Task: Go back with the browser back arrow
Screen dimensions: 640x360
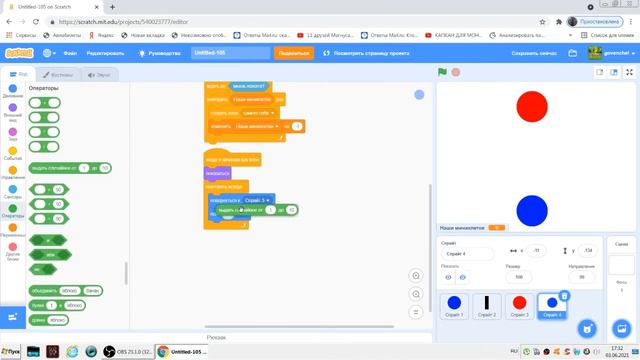Action: [x=9, y=22]
